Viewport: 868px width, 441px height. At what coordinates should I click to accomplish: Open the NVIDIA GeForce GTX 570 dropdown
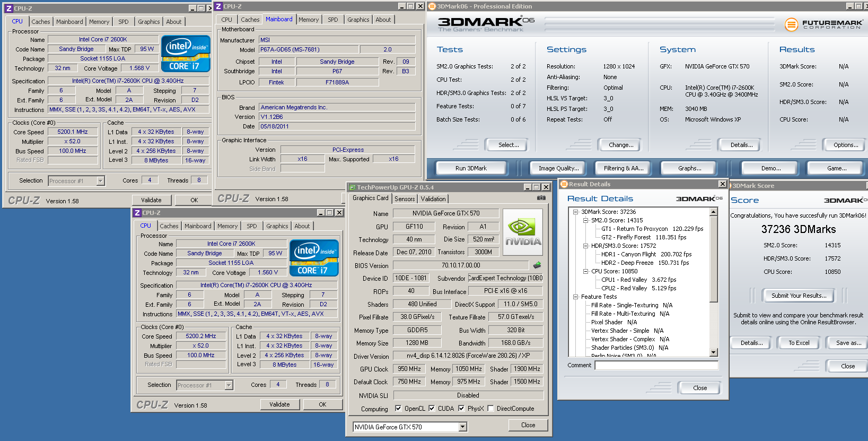[462, 427]
